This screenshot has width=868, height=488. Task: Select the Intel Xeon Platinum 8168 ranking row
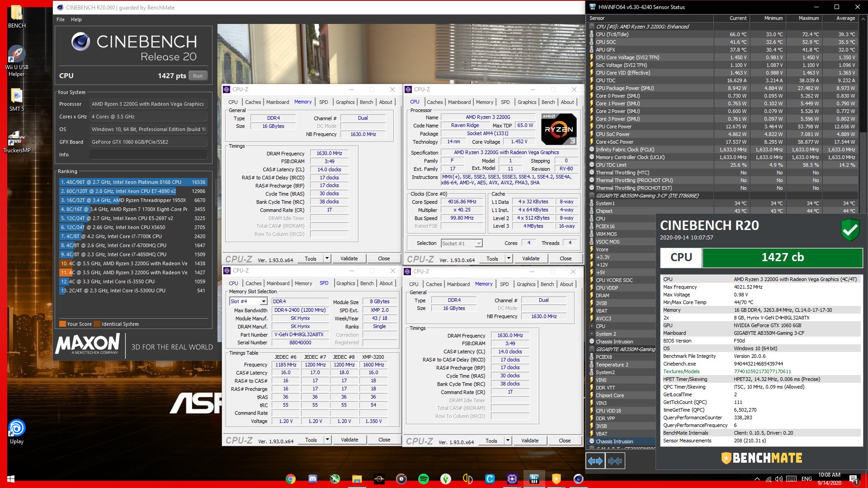click(x=133, y=182)
